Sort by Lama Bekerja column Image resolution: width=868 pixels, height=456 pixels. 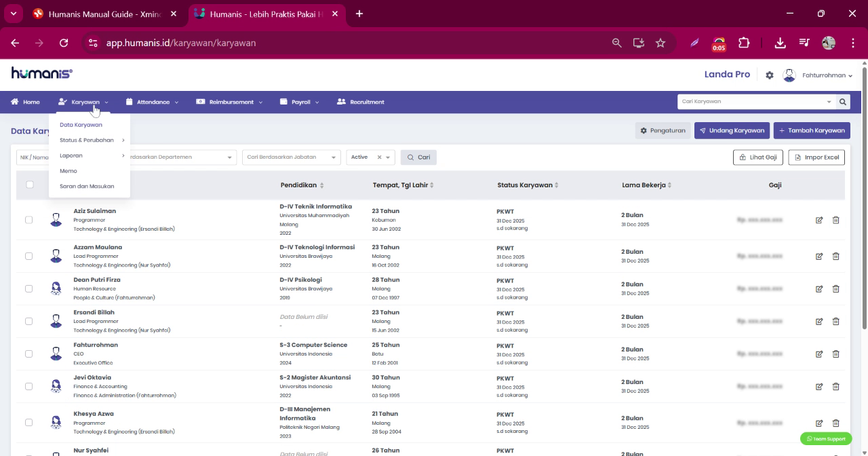pyautogui.click(x=647, y=185)
